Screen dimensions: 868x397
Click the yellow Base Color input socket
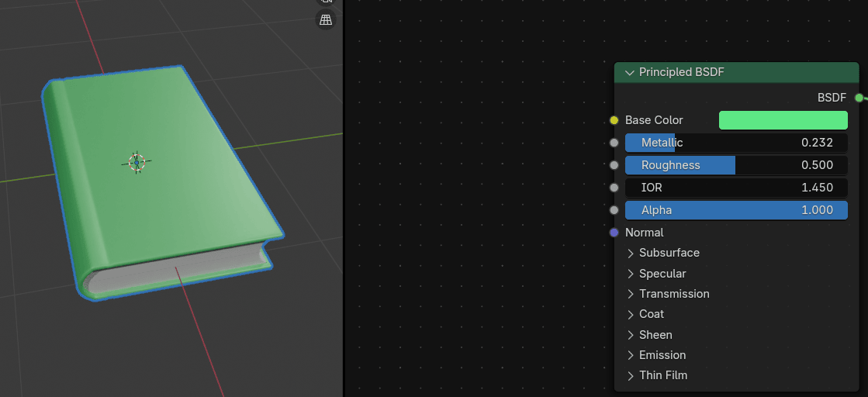tap(614, 120)
